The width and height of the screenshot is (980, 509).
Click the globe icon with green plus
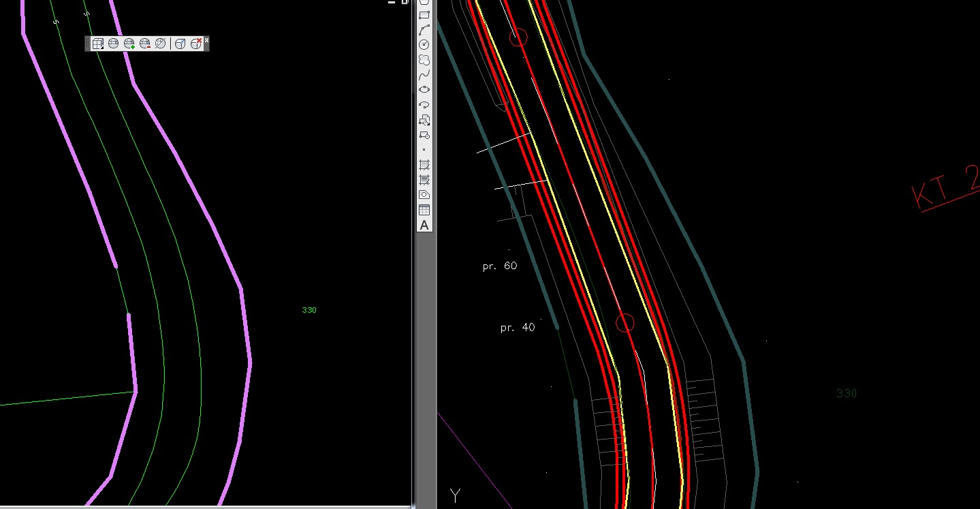129,44
